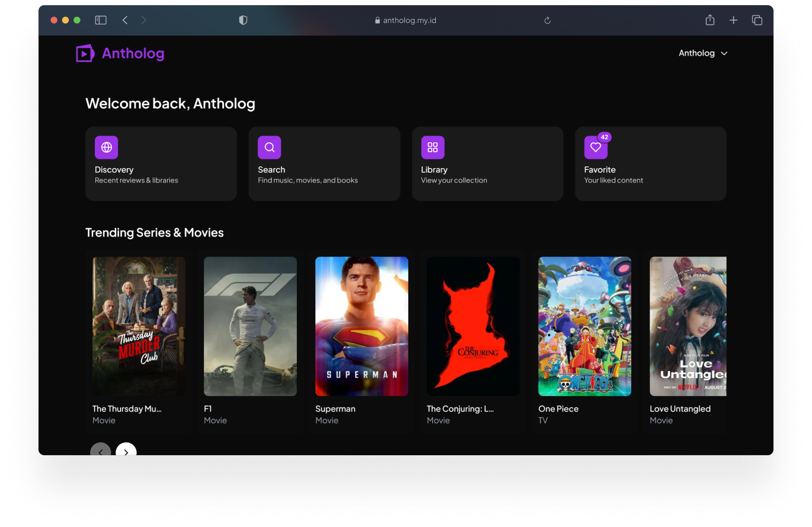
Task: Open the Antholog home link text
Action: click(133, 53)
